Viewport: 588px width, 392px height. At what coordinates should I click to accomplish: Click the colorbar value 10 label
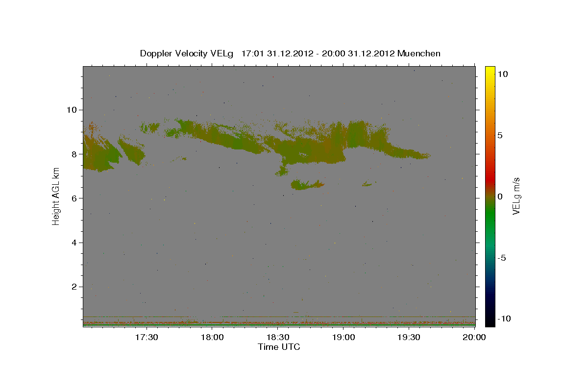(503, 74)
